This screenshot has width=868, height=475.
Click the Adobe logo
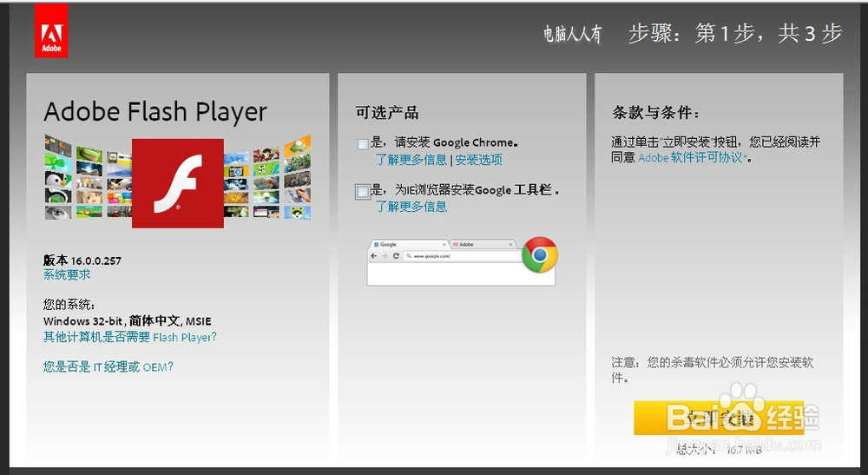coord(51,31)
